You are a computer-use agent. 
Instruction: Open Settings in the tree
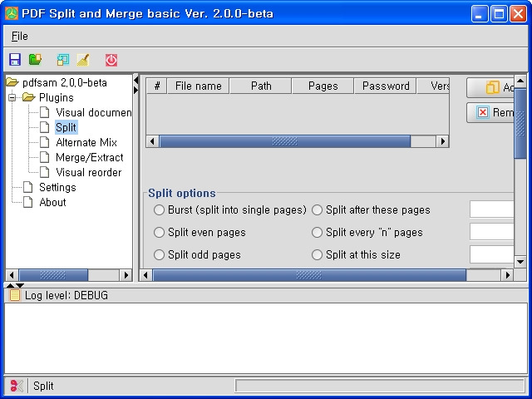click(57, 187)
